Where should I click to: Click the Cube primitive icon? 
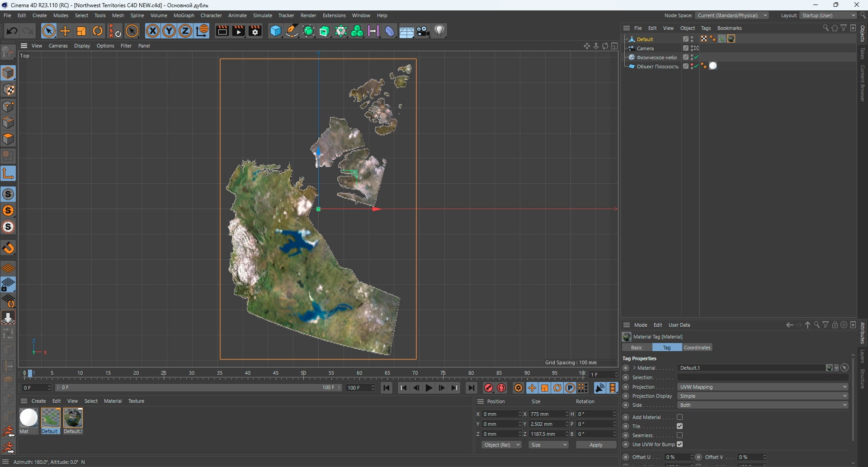coord(275,31)
